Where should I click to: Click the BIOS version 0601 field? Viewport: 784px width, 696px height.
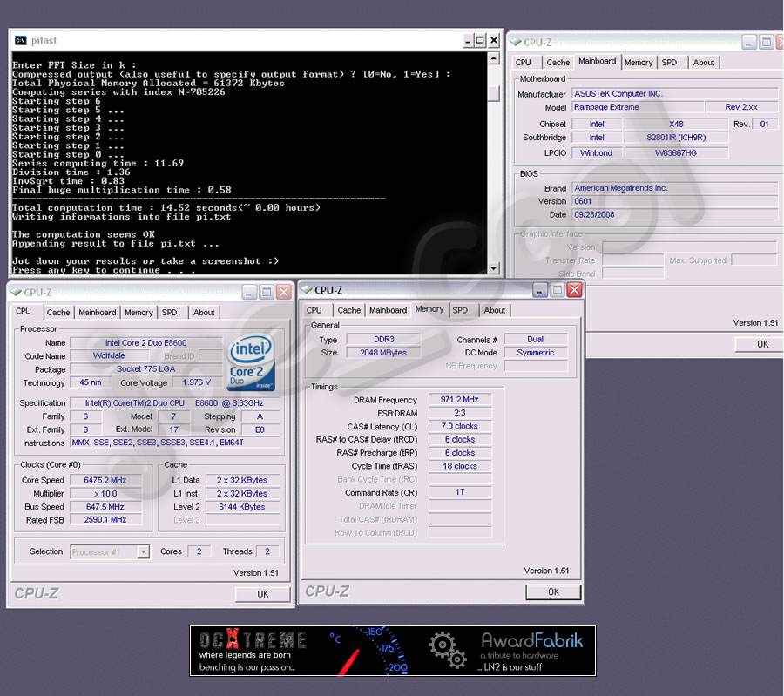[675, 201]
